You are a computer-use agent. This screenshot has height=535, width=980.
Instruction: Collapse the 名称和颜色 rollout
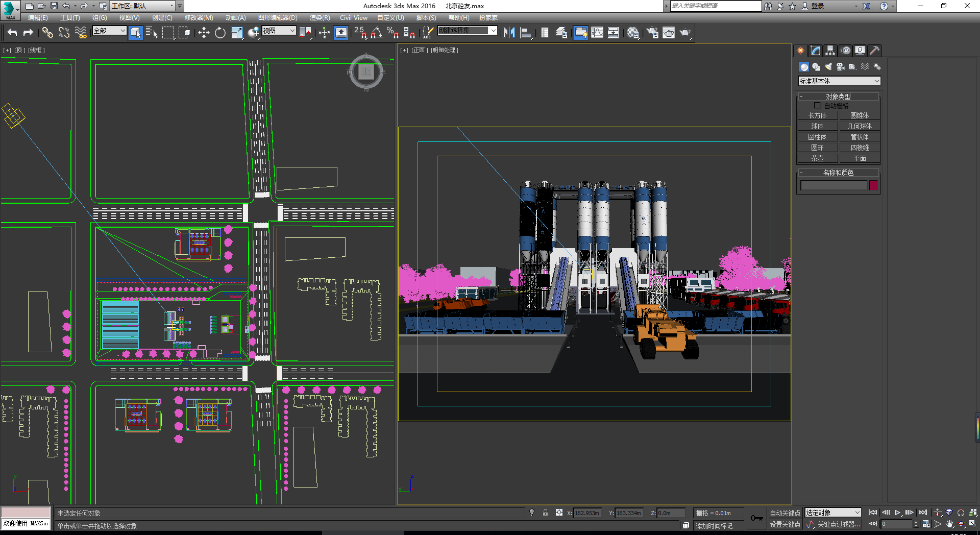838,173
